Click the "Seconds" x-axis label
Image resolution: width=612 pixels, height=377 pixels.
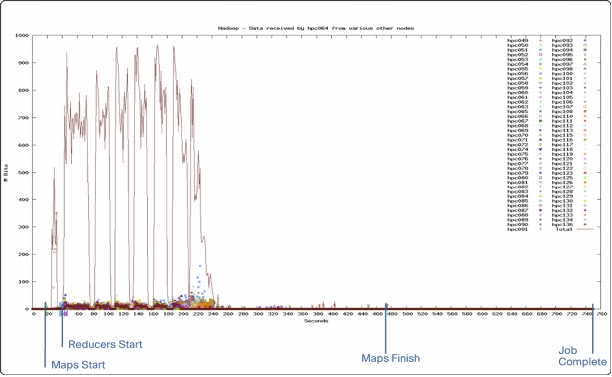click(x=316, y=321)
